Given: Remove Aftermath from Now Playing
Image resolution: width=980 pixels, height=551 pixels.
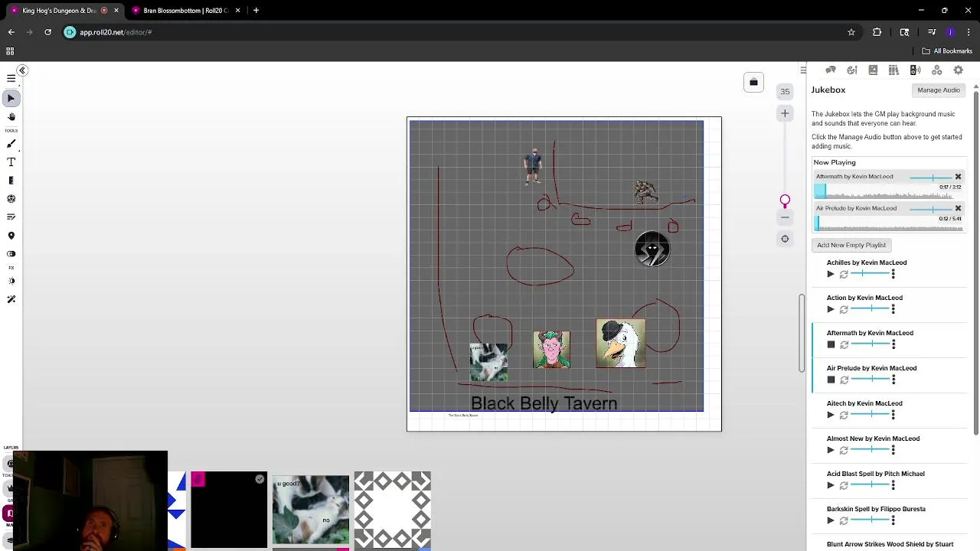Looking at the screenshot, I should [x=958, y=177].
